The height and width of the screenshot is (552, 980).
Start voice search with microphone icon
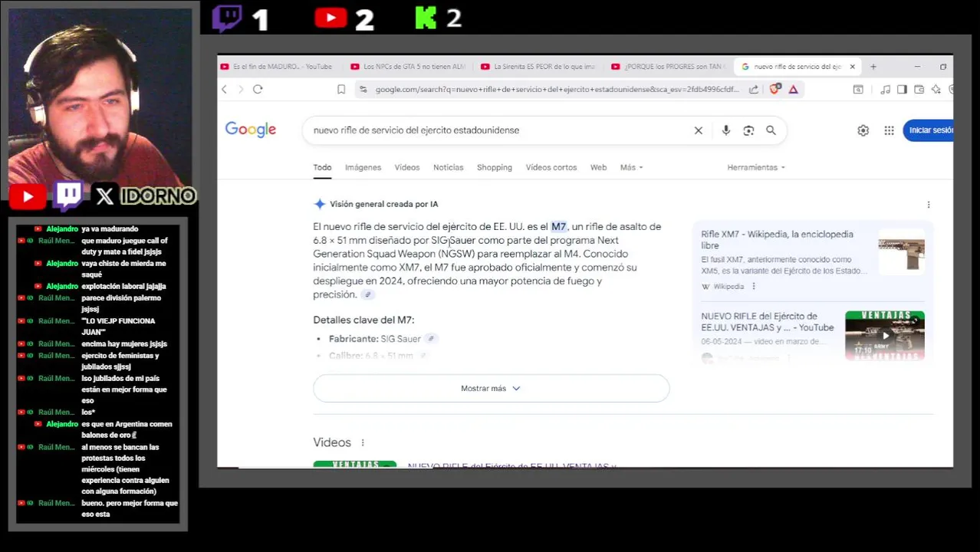725,130
